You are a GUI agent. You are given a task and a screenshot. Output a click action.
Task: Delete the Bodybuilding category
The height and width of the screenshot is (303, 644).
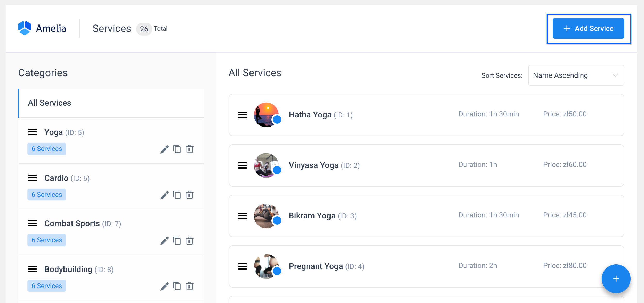tap(190, 286)
